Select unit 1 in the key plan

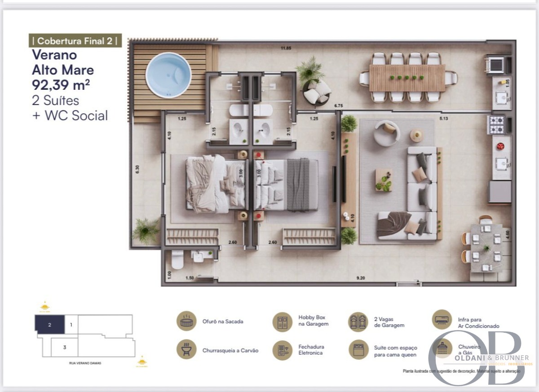click(x=71, y=324)
